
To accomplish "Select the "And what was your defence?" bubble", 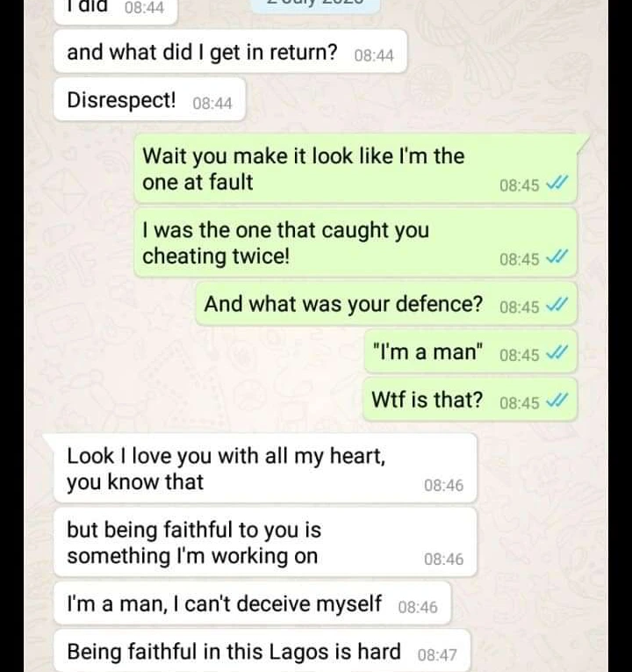I will pyautogui.click(x=386, y=304).
